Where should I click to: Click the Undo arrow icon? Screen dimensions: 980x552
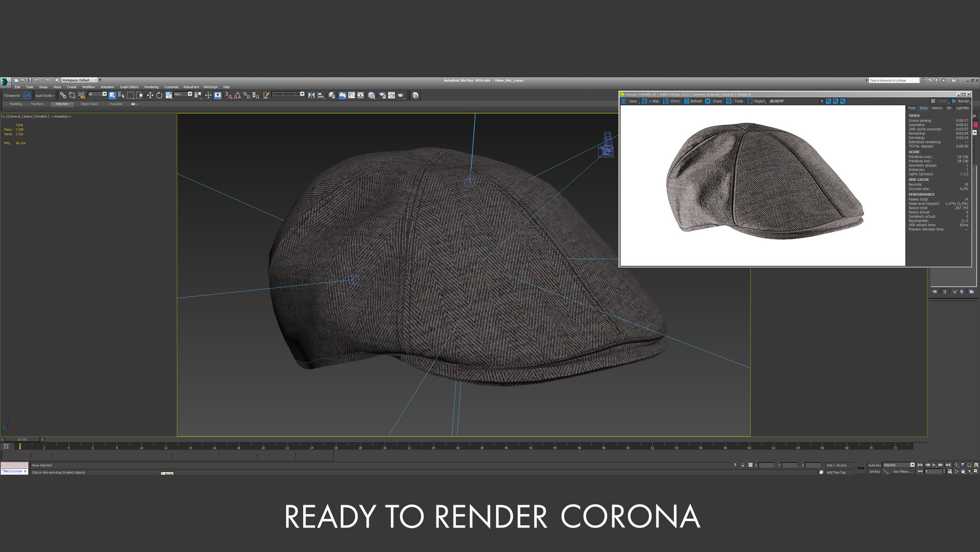(x=37, y=80)
